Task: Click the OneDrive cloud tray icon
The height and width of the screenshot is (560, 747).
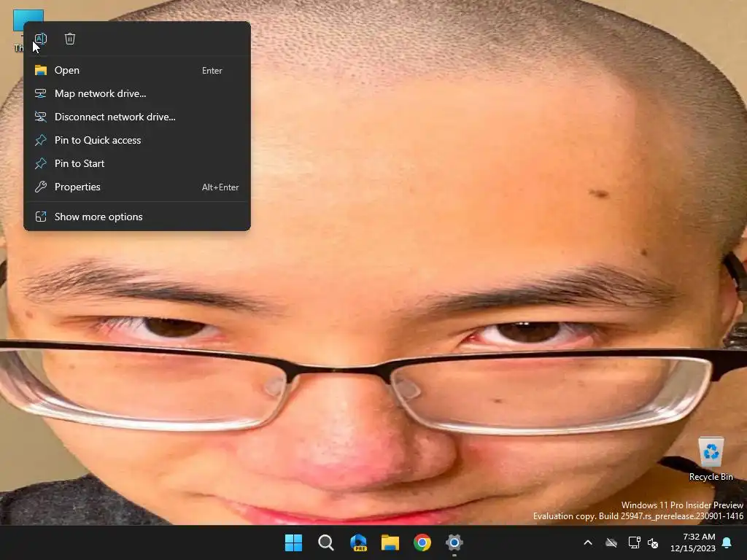Action: click(x=611, y=542)
